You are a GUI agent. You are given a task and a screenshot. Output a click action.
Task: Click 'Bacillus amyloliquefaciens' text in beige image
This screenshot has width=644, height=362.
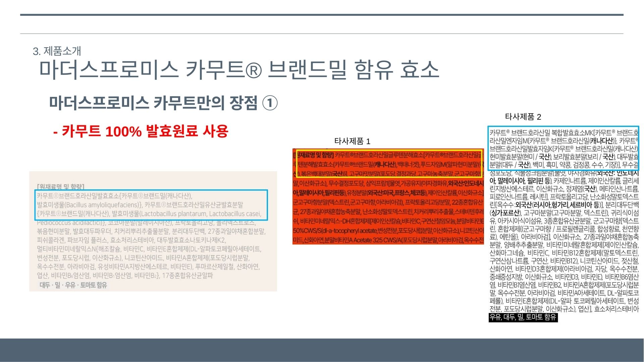(102, 205)
